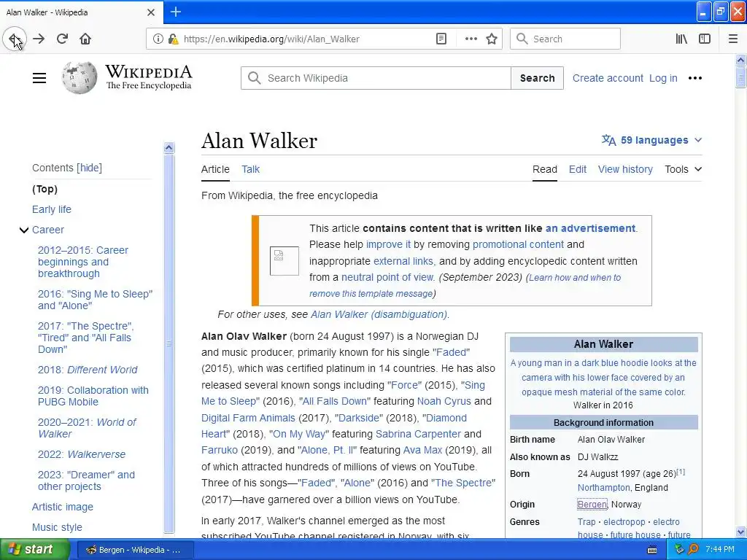This screenshot has height=560, width=747.
Task: Click the placeholder image icon in advertisement notice
Action: [x=285, y=261]
